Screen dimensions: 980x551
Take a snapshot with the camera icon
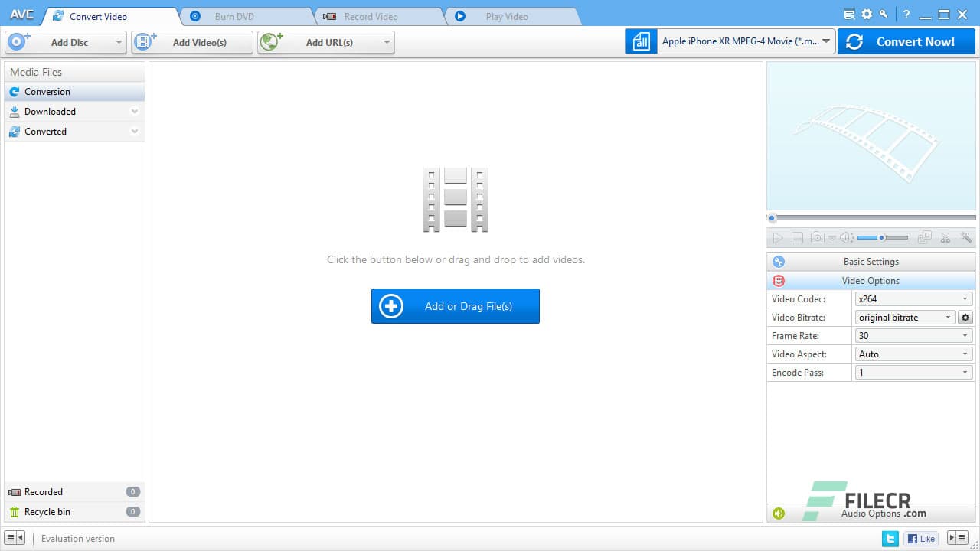pyautogui.click(x=818, y=237)
